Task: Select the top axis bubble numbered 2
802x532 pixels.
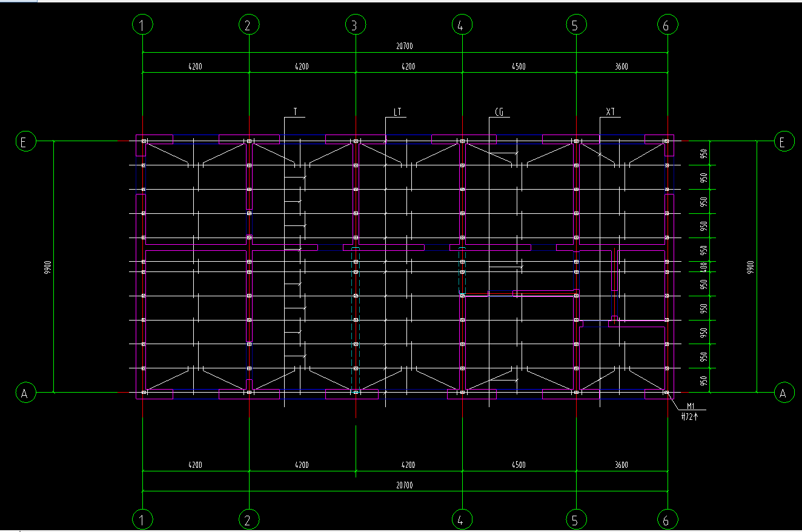Action: click(x=248, y=25)
